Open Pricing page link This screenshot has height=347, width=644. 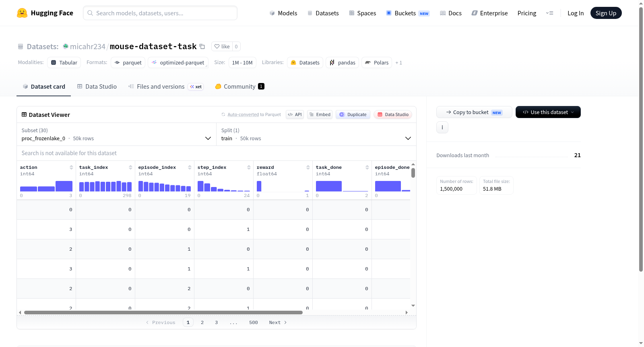(527, 13)
